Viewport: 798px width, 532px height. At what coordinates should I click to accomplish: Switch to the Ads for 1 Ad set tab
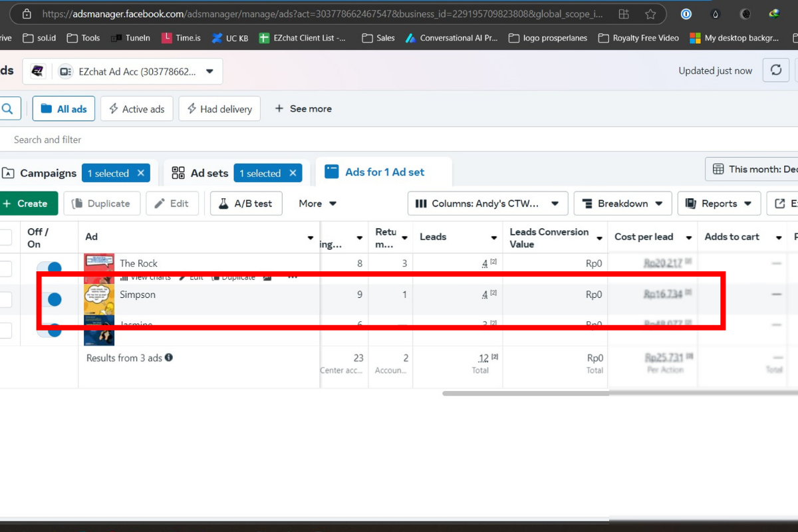pyautogui.click(x=384, y=172)
